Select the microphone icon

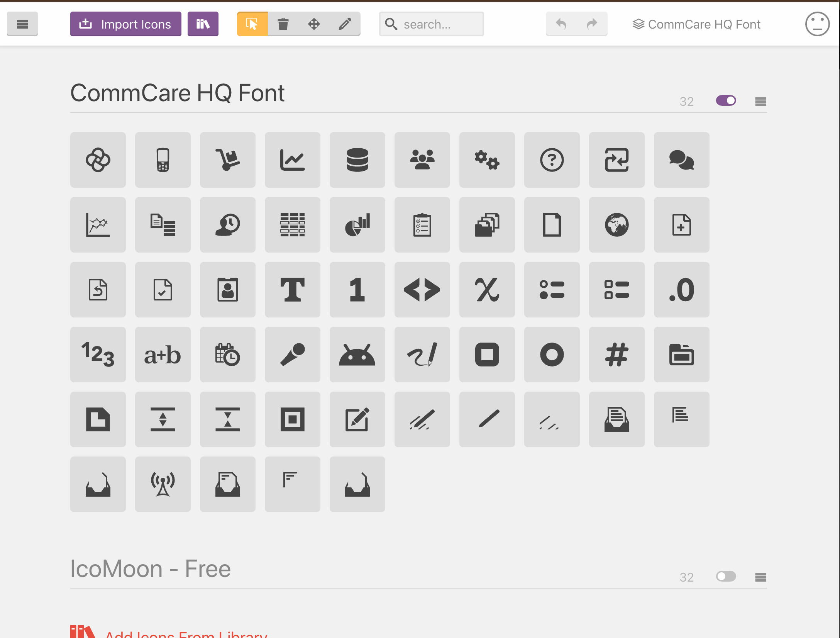coord(293,355)
